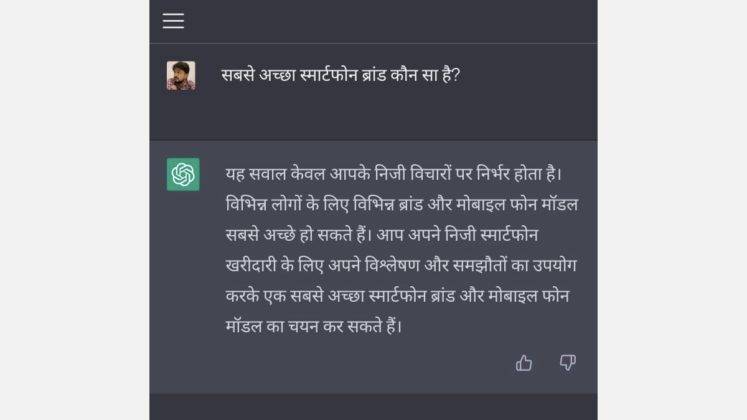Click the empty header bar beside the menu icon
The width and height of the screenshot is (747, 420).
[x=391, y=21]
